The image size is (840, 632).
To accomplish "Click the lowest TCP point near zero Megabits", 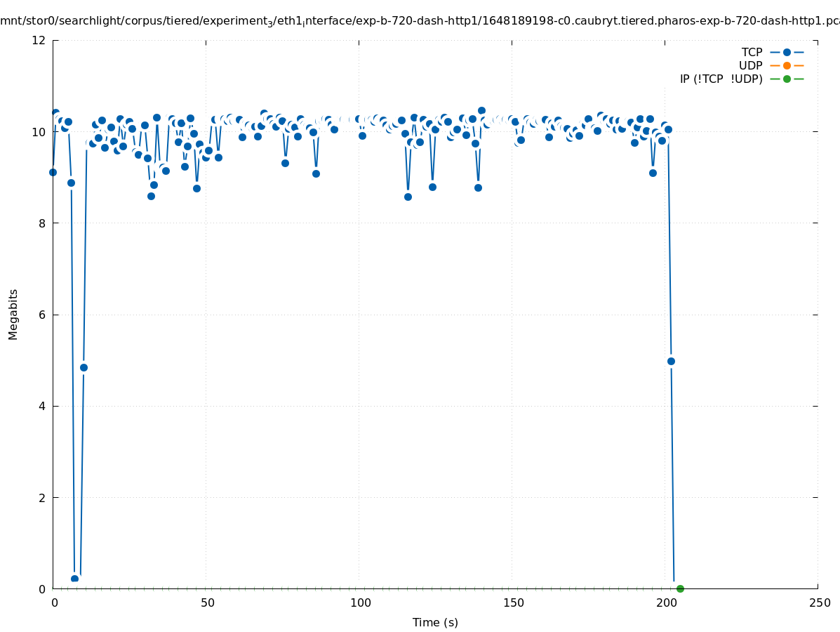I will [x=74, y=579].
